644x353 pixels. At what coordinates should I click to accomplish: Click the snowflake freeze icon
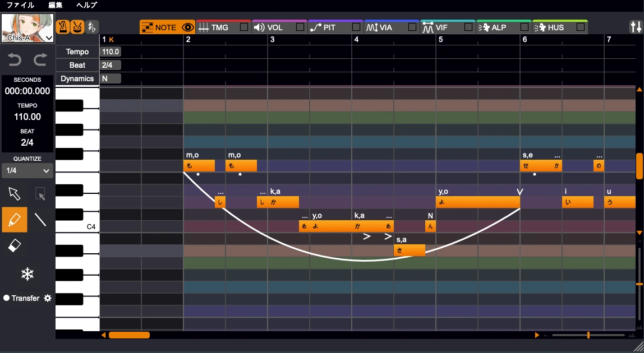tap(27, 274)
